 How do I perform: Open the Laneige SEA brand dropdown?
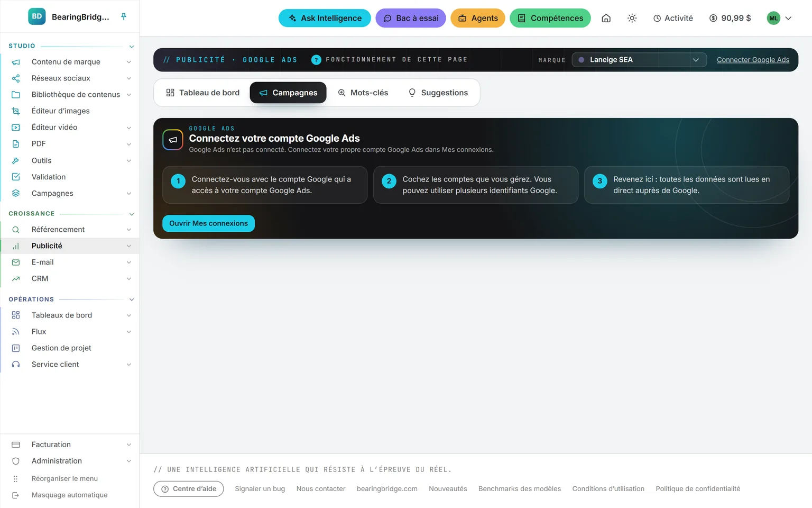tap(639, 60)
